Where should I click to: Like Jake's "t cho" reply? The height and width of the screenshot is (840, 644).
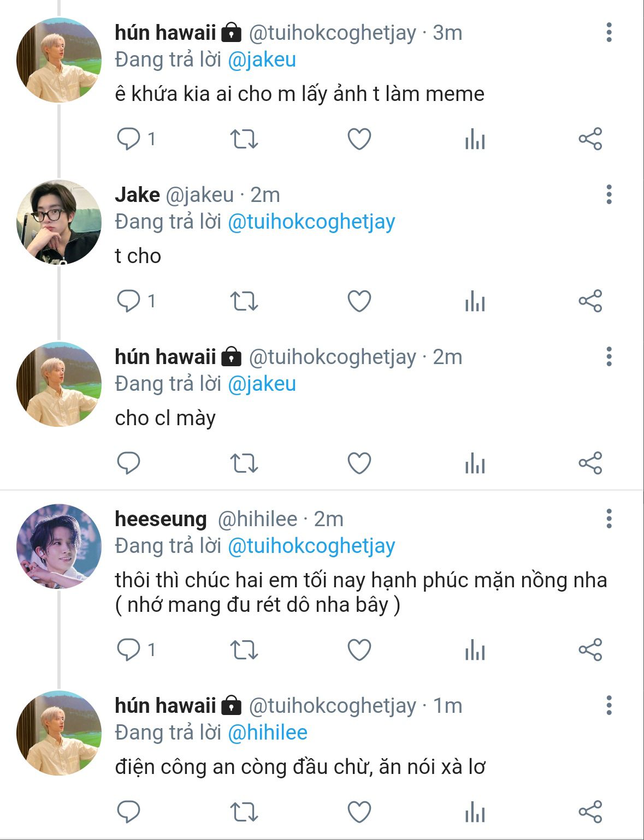coord(359,301)
